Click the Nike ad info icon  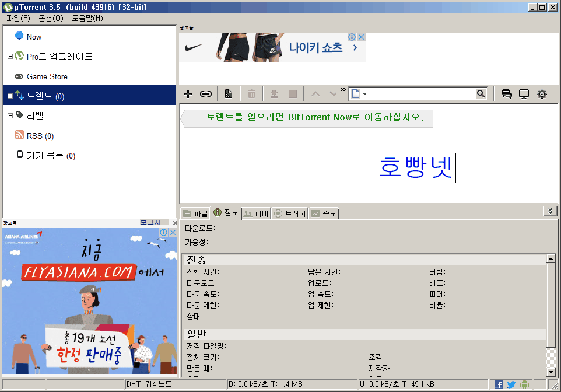[x=352, y=37]
